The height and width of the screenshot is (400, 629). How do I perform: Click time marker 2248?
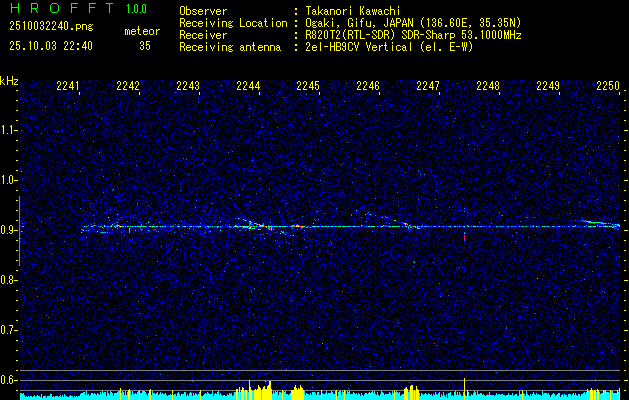tap(488, 85)
